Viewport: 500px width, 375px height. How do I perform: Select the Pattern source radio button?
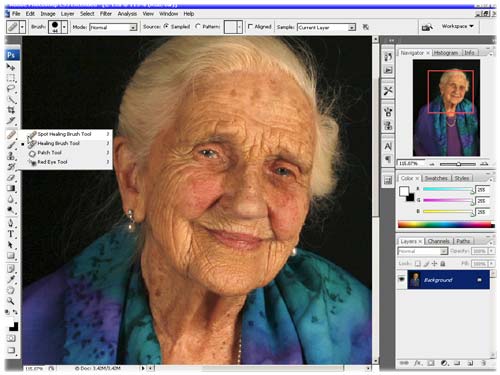(x=198, y=26)
